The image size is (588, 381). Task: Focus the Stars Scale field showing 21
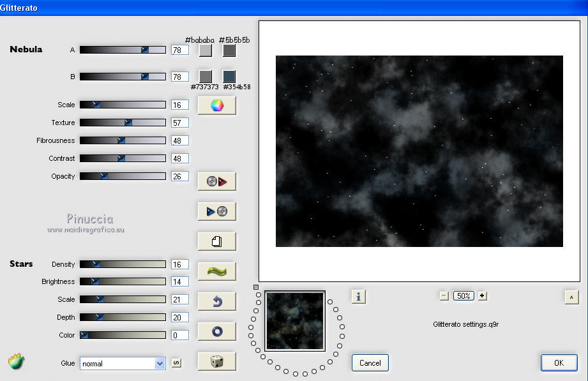[180, 299]
